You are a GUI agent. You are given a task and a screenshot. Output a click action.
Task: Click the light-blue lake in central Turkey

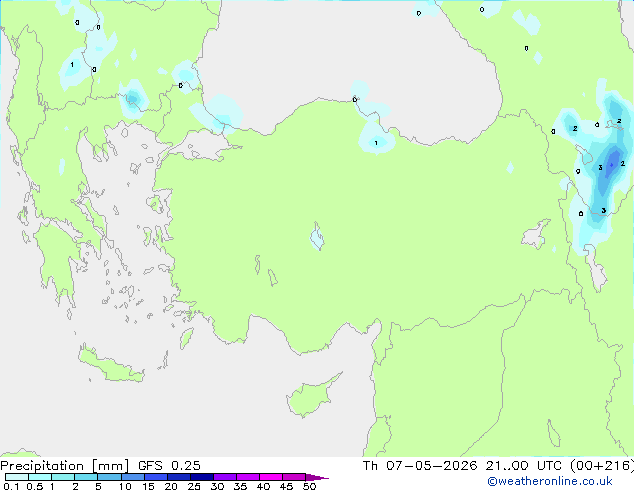click(x=317, y=237)
